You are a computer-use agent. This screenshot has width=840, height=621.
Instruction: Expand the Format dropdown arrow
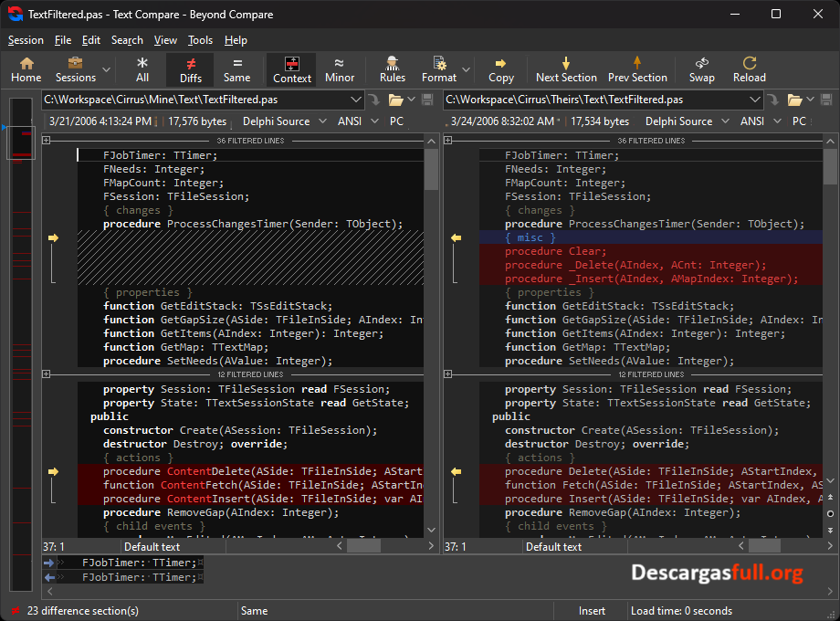click(467, 70)
